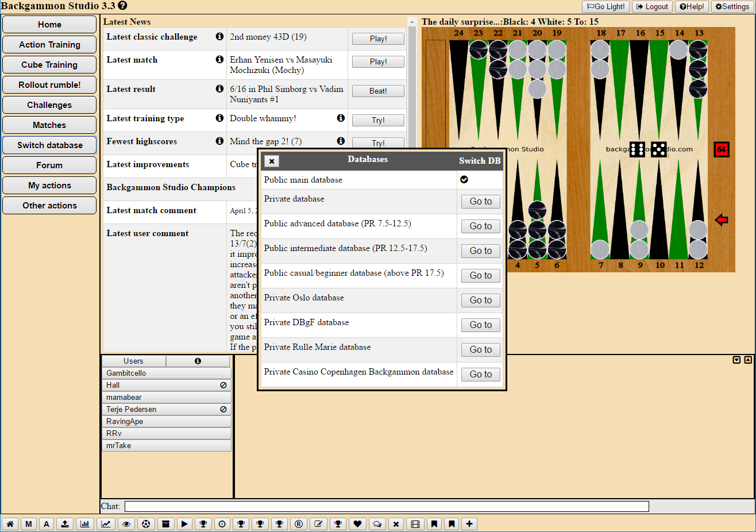Image resolution: width=756 pixels, height=532 pixels.
Task: Open Other actions menu
Action: click(x=49, y=206)
